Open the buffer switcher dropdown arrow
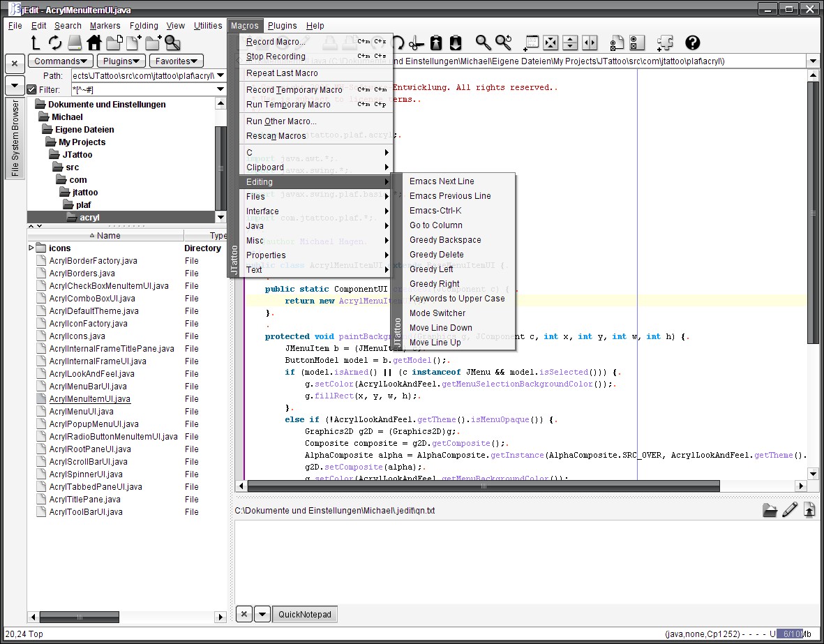Screen dimensions: 824x644 click(813, 61)
